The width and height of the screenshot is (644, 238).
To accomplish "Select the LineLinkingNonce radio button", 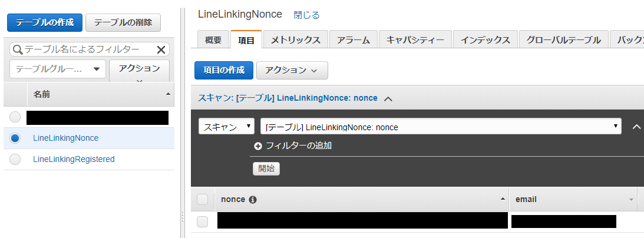I will pos(15,138).
